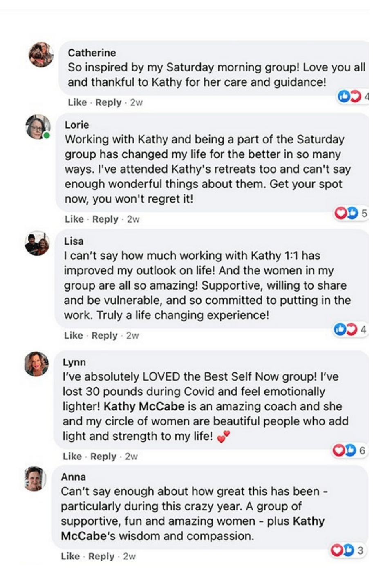Image resolution: width=392 pixels, height=588 pixels.
Task: Open Lynn's profile picture
Action: (36, 363)
